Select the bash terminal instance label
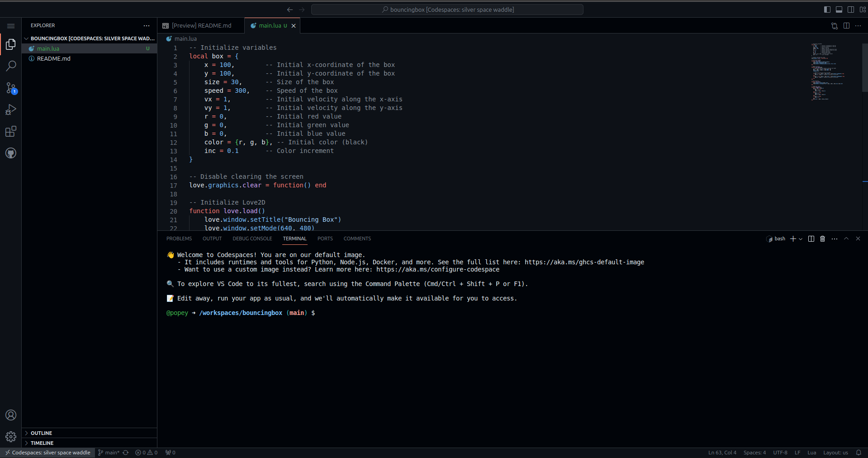The width and height of the screenshot is (868, 458). [776, 239]
